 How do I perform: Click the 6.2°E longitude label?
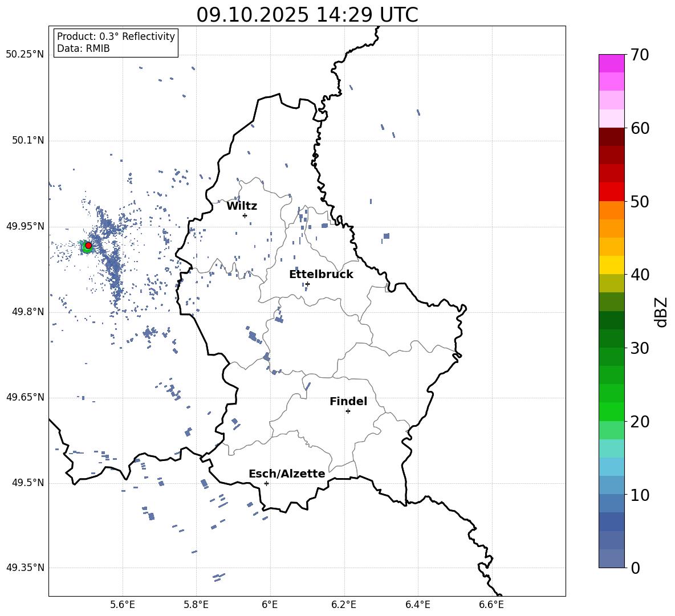pyautogui.click(x=344, y=605)
